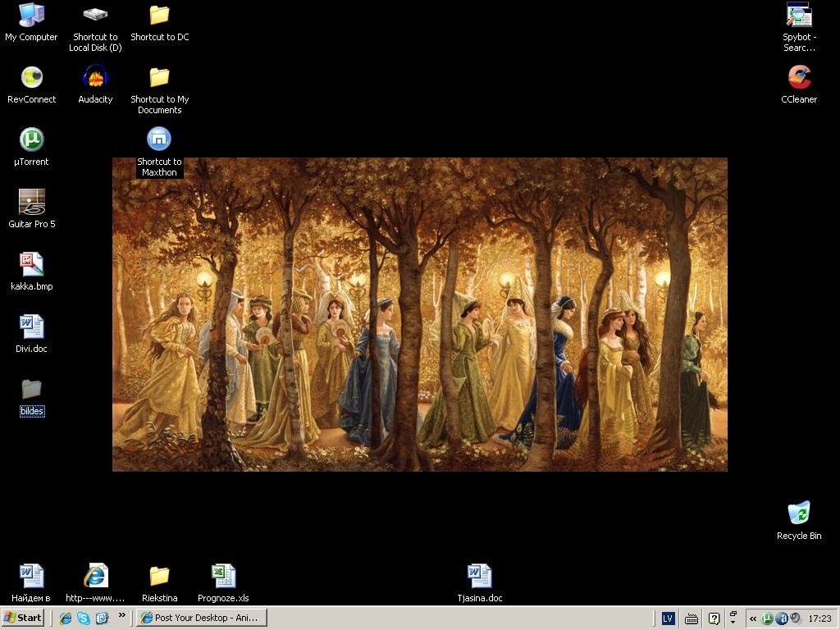The image size is (840, 630).
Task: Click volume speaker tray icon
Action: (796, 619)
